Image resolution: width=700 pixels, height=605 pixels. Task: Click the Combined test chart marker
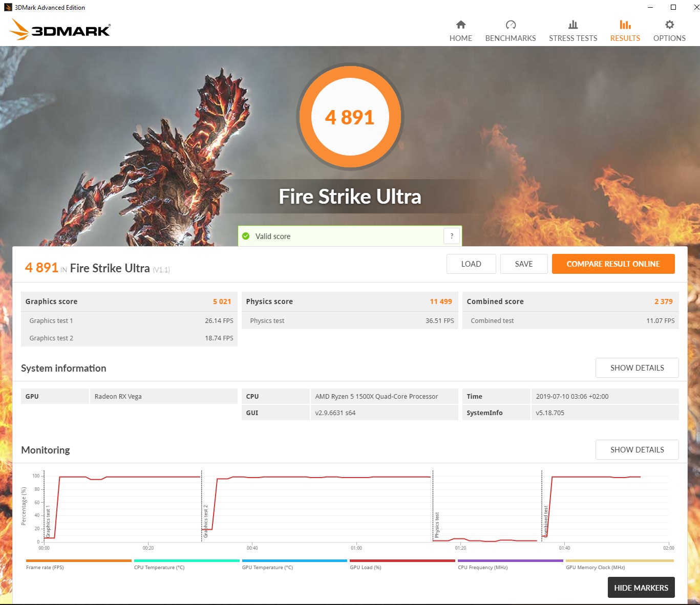coord(546,522)
